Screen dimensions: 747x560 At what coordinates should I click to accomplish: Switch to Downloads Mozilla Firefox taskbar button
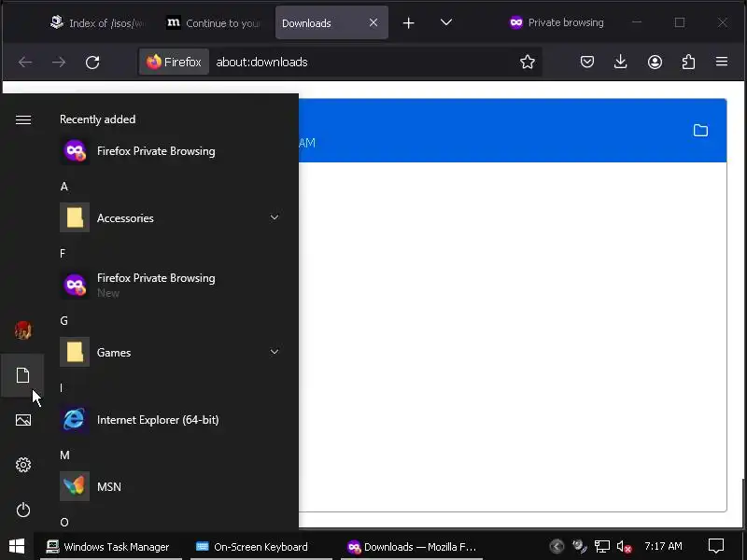[412, 547]
